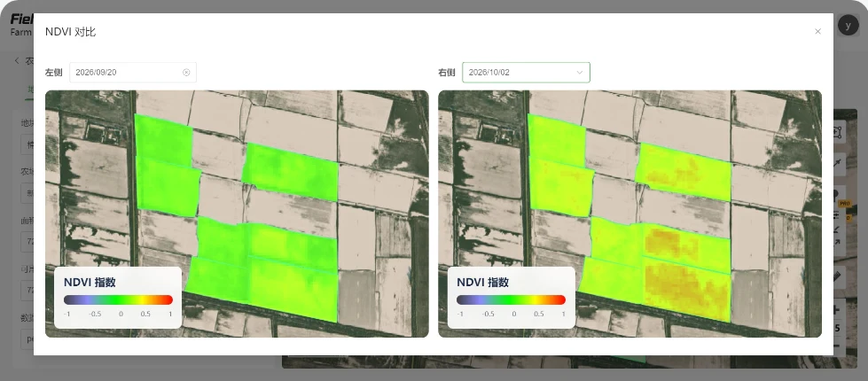Image resolution: width=868 pixels, height=381 pixels.
Task: Click the left NDVI map for 2026/09/20
Action: pyautogui.click(x=237, y=214)
